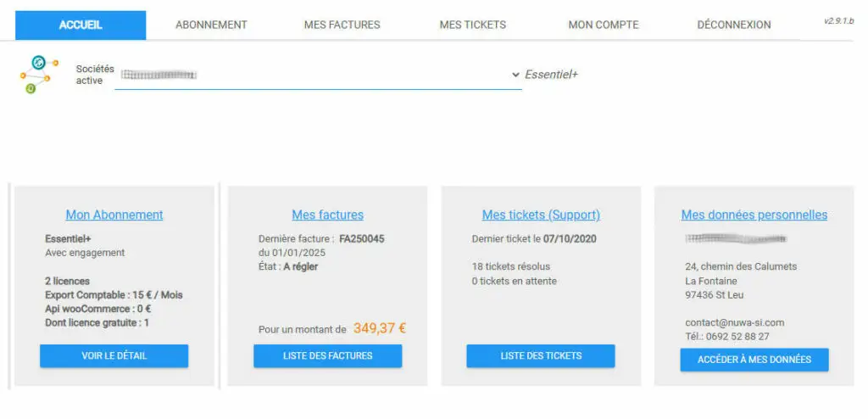
Task: Expand the Sociétés active dropdown chevron
Action: tap(515, 75)
